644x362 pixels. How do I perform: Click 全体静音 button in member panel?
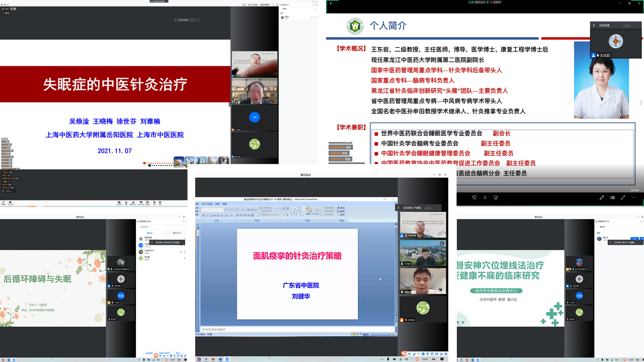[x=149, y=353]
